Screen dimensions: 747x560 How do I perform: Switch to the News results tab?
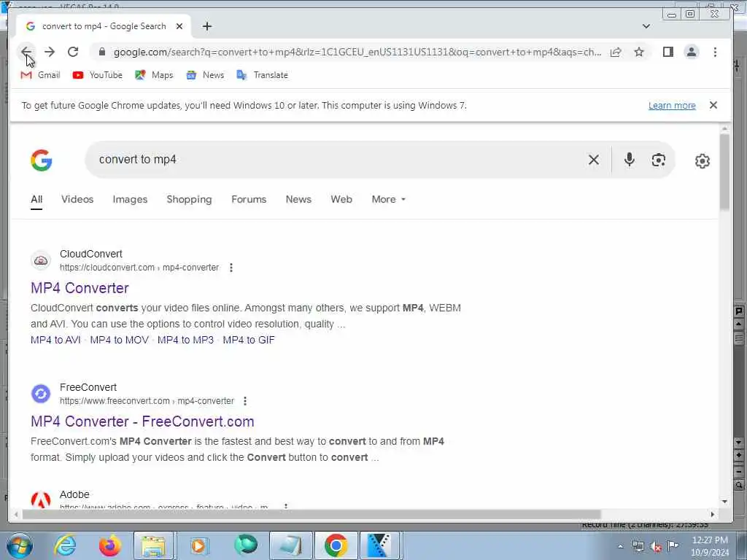[298, 200]
